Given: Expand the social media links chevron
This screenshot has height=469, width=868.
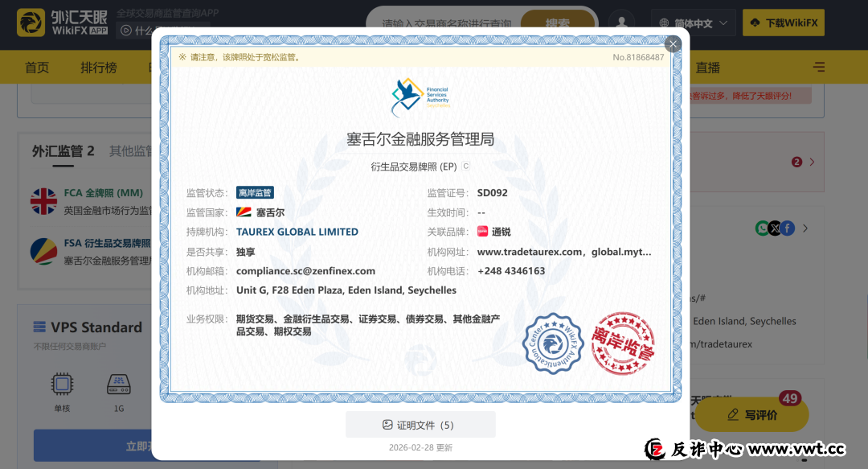Looking at the screenshot, I should (x=805, y=228).
